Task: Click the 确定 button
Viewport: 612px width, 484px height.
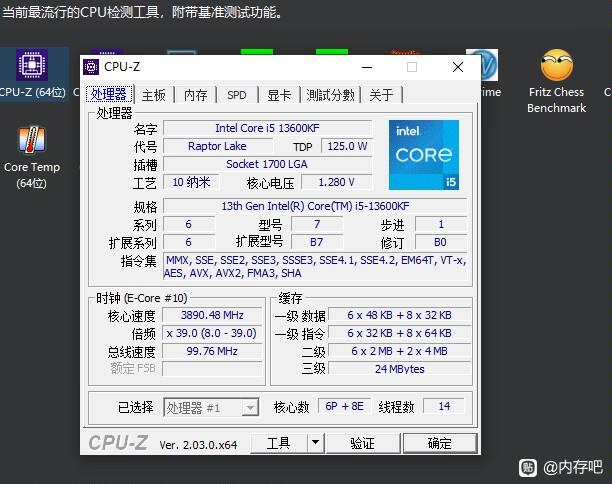Action: click(440, 443)
